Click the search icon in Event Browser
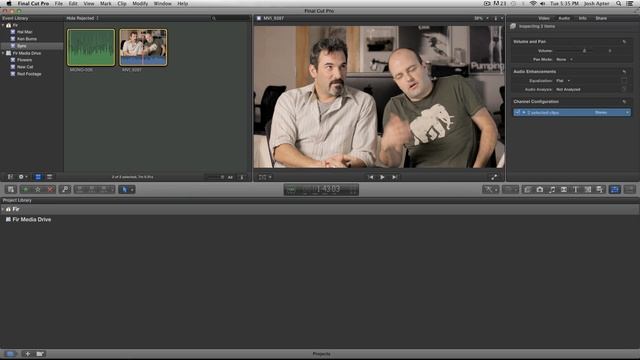The height and width of the screenshot is (360, 640). [x=213, y=18]
